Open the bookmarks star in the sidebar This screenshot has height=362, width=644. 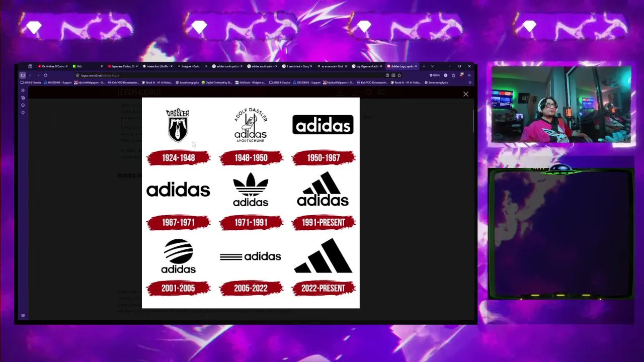(x=23, y=113)
